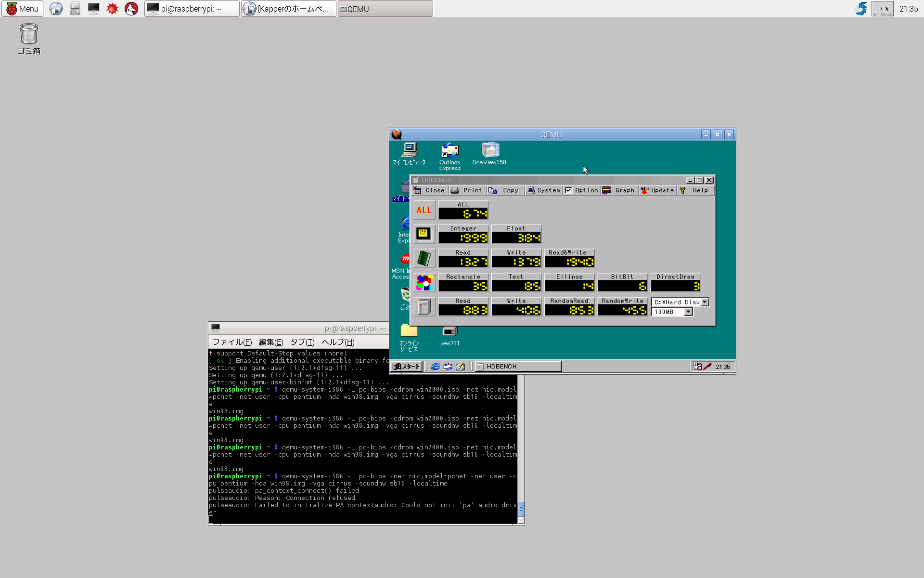The width and height of the screenshot is (924, 578).
Task: Click the Close toolbar item in HDBENCH
Action: tap(429, 190)
